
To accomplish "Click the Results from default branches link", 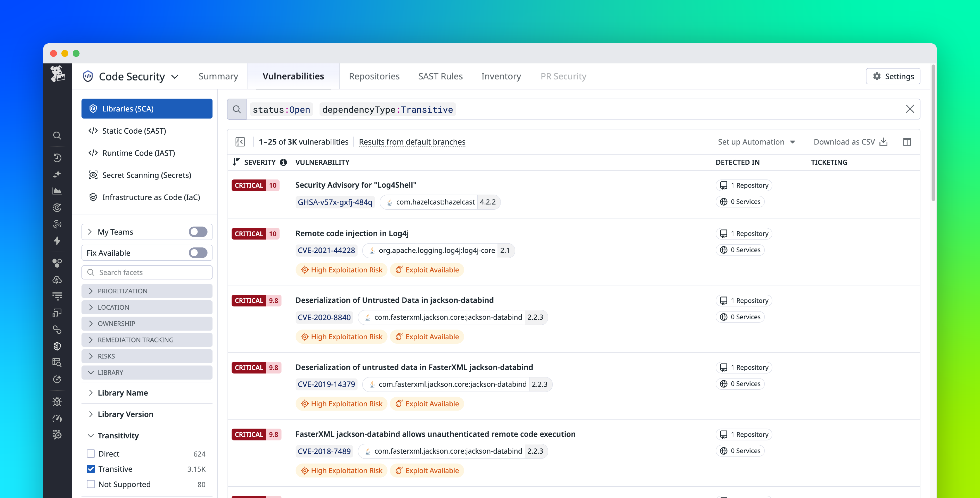I will point(412,142).
